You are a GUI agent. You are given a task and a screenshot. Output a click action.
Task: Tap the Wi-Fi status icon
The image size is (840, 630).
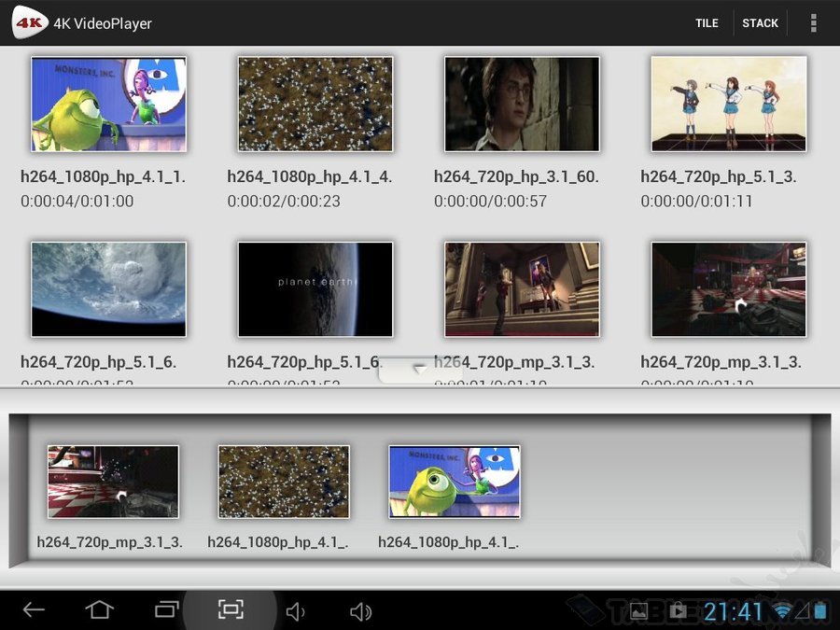tap(781, 610)
